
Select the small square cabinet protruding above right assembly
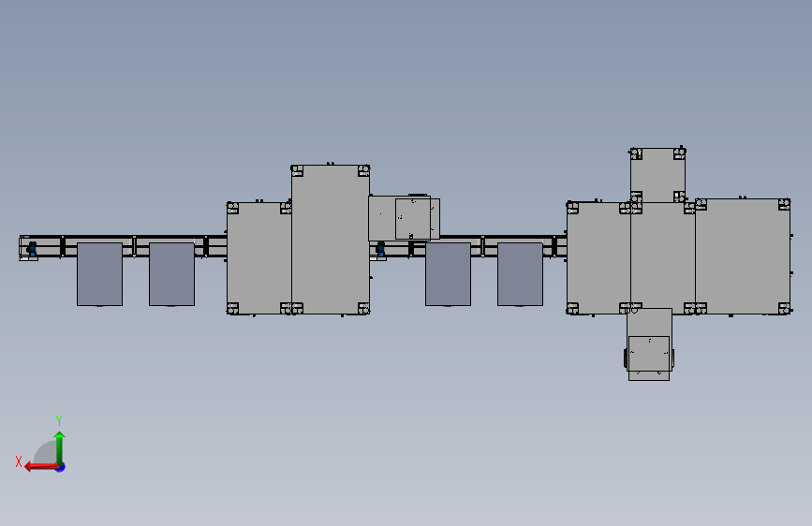tap(657, 175)
